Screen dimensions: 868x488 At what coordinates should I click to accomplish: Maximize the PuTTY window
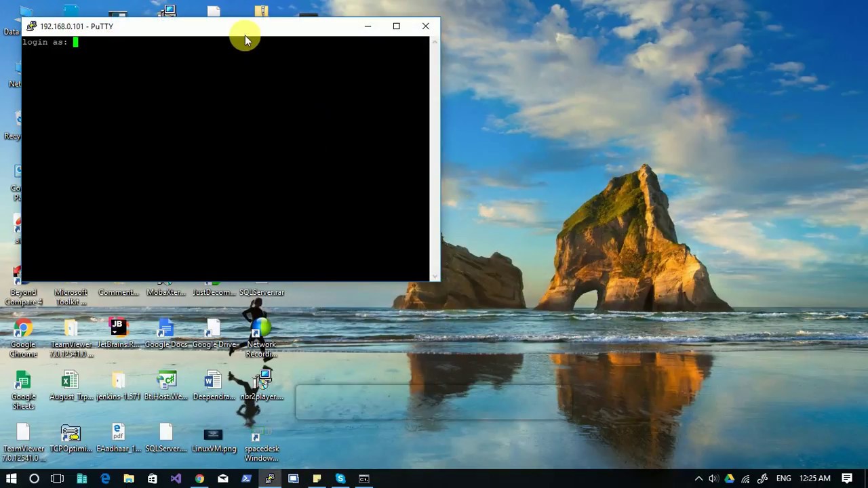click(x=397, y=26)
